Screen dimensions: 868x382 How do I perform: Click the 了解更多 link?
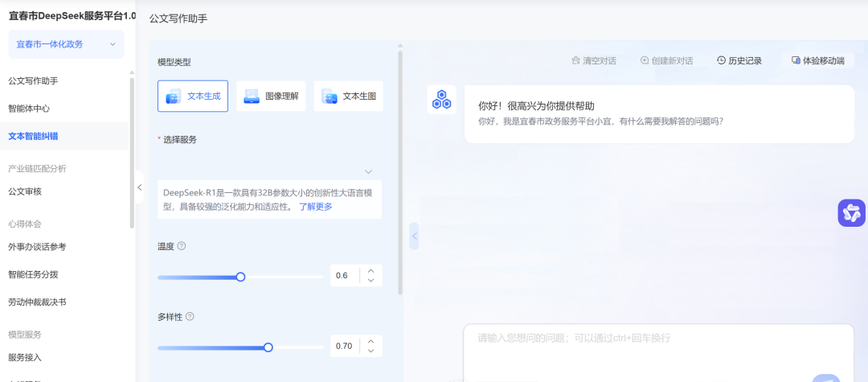316,207
